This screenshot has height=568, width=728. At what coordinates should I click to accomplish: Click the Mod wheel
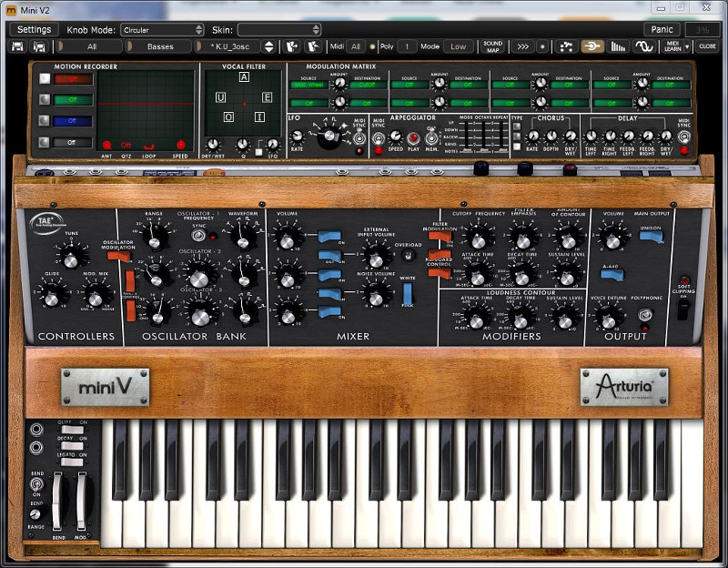[81, 501]
